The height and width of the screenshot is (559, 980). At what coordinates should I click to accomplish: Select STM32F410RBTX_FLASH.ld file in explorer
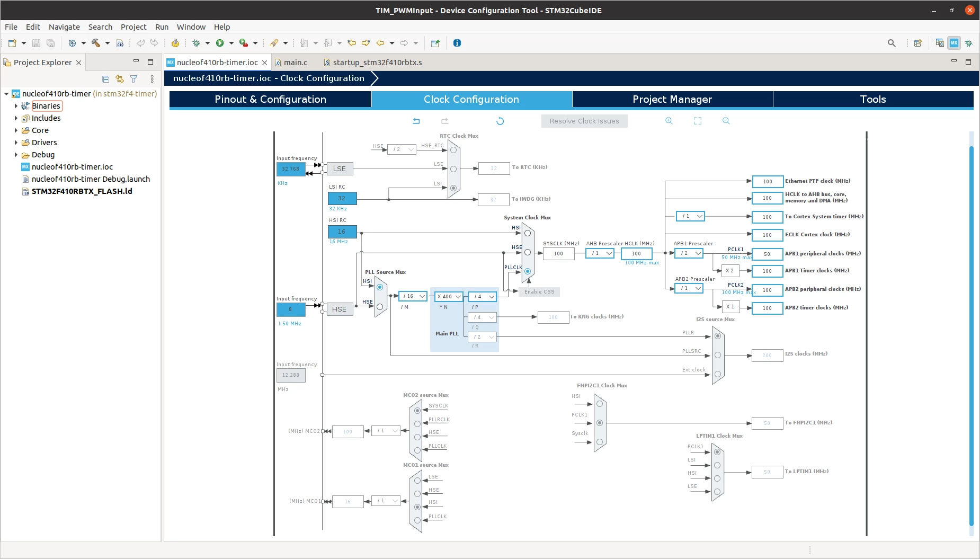(82, 191)
